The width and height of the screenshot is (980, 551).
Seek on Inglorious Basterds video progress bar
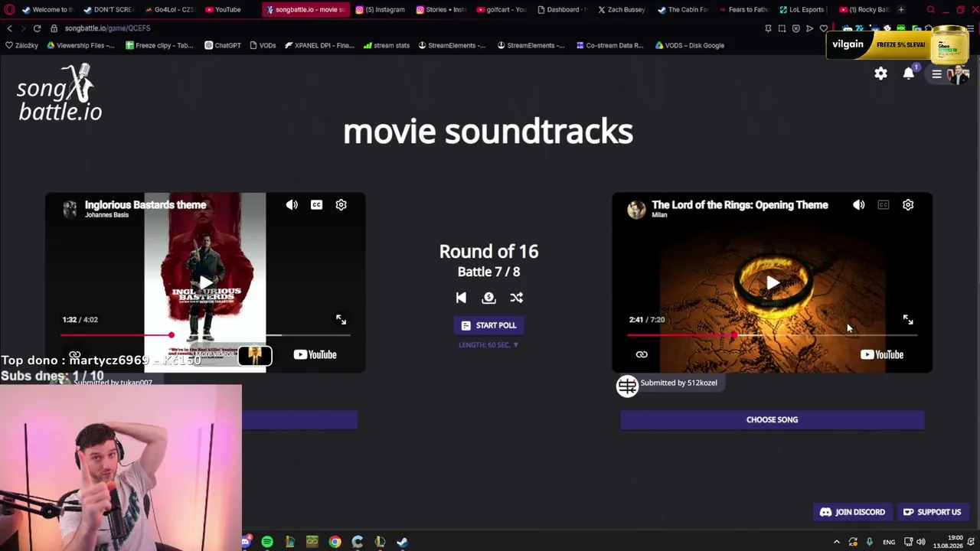click(205, 335)
